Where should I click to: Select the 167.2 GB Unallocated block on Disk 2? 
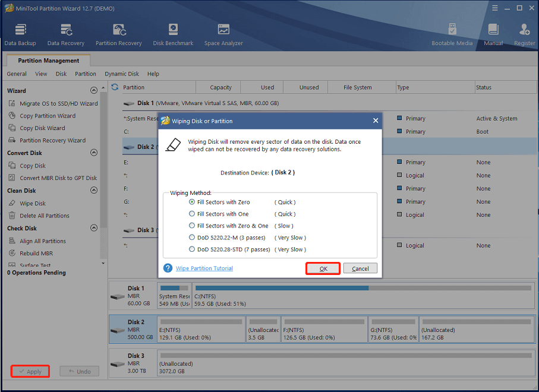click(477, 329)
